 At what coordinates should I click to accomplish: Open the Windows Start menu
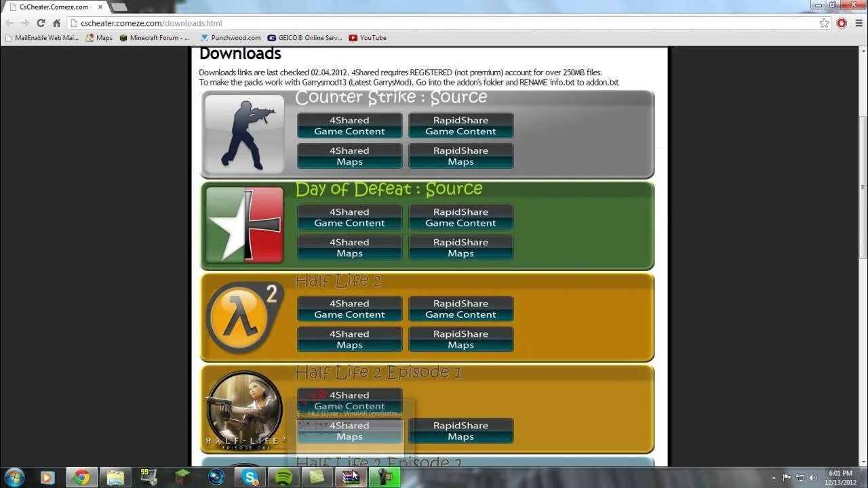pos(14,477)
